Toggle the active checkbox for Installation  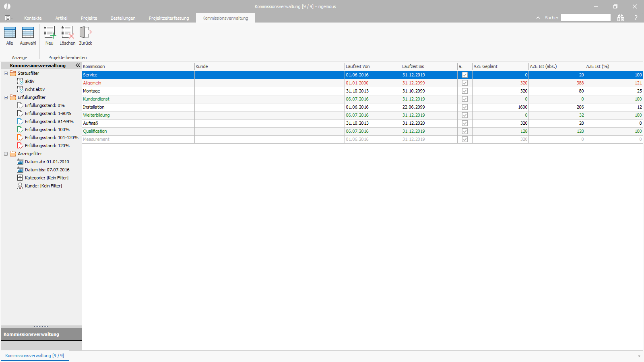(x=465, y=107)
